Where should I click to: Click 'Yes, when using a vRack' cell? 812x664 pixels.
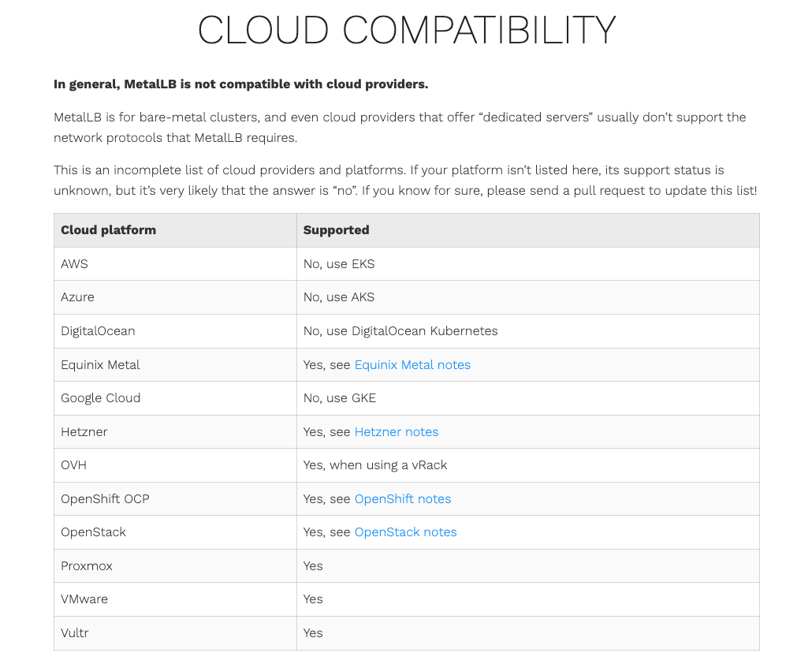pos(527,465)
